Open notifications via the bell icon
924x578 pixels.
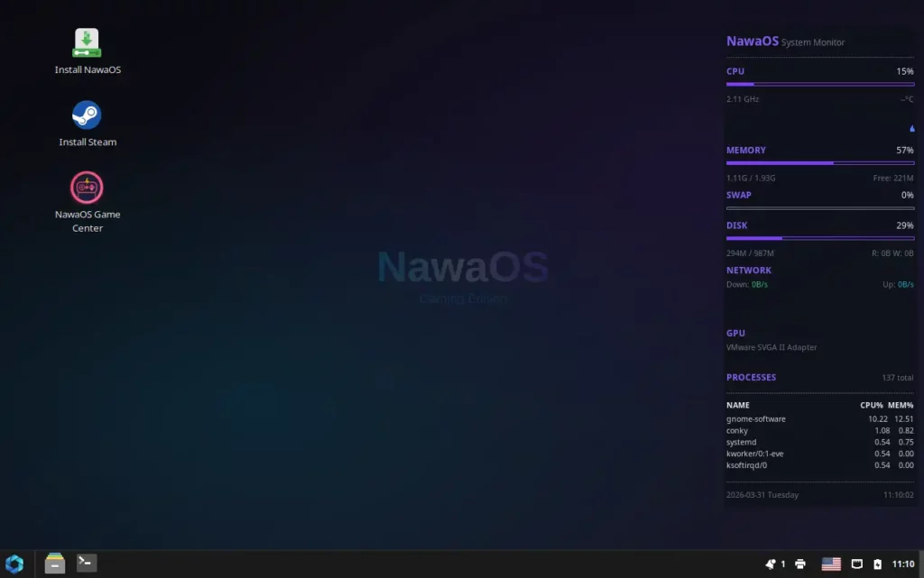click(x=772, y=563)
